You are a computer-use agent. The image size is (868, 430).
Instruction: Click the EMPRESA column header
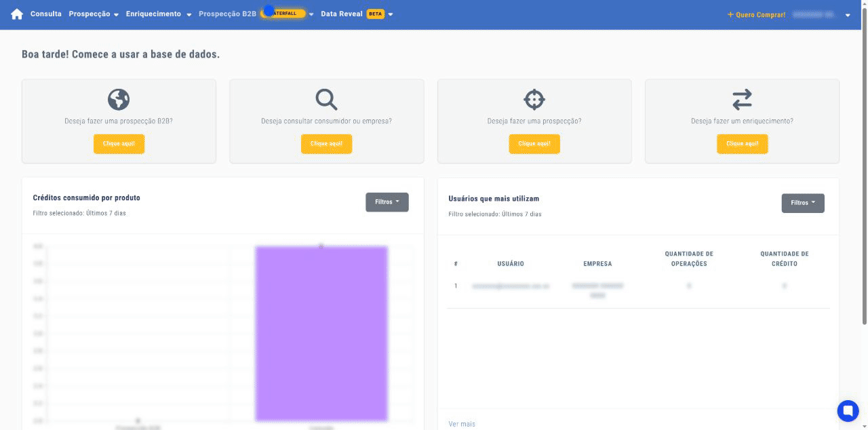[x=597, y=264]
